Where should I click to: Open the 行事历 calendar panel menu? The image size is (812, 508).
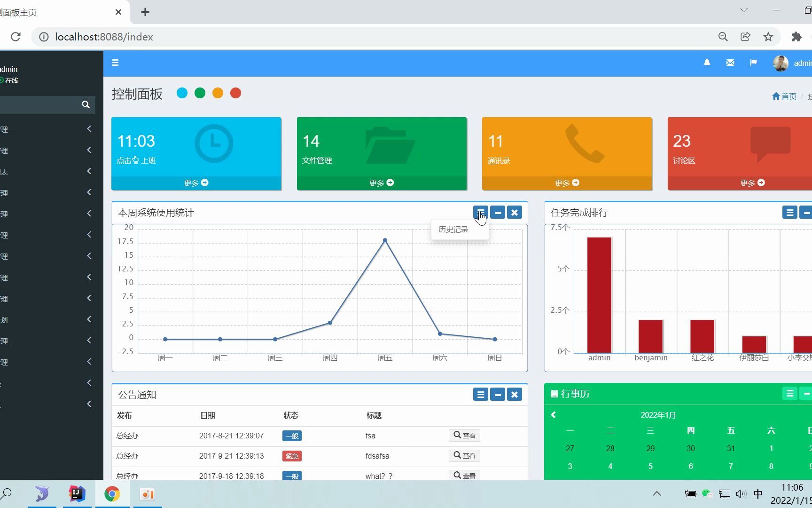789,394
